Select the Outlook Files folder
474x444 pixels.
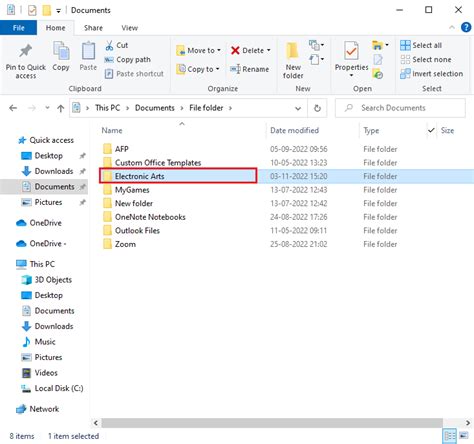point(131,231)
